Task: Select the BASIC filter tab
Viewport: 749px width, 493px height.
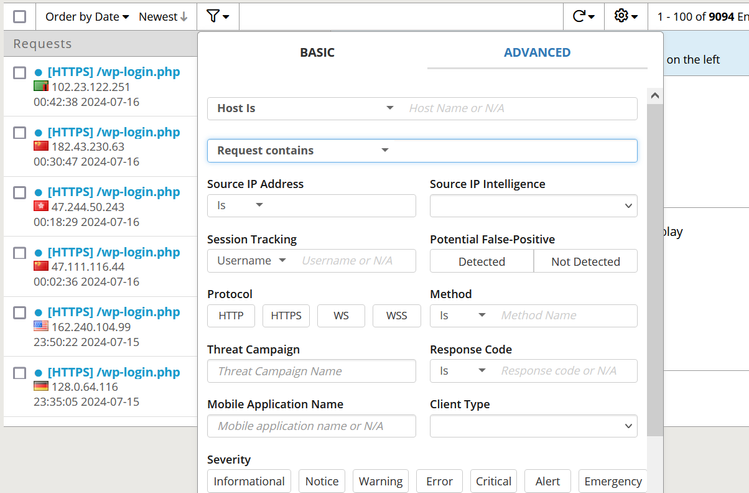Action: [x=317, y=53]
